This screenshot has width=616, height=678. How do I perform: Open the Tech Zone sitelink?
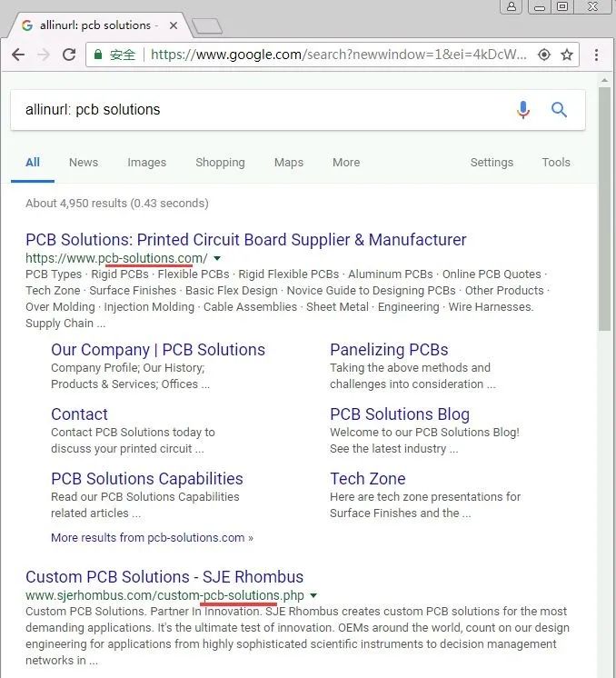click(367, 479)
